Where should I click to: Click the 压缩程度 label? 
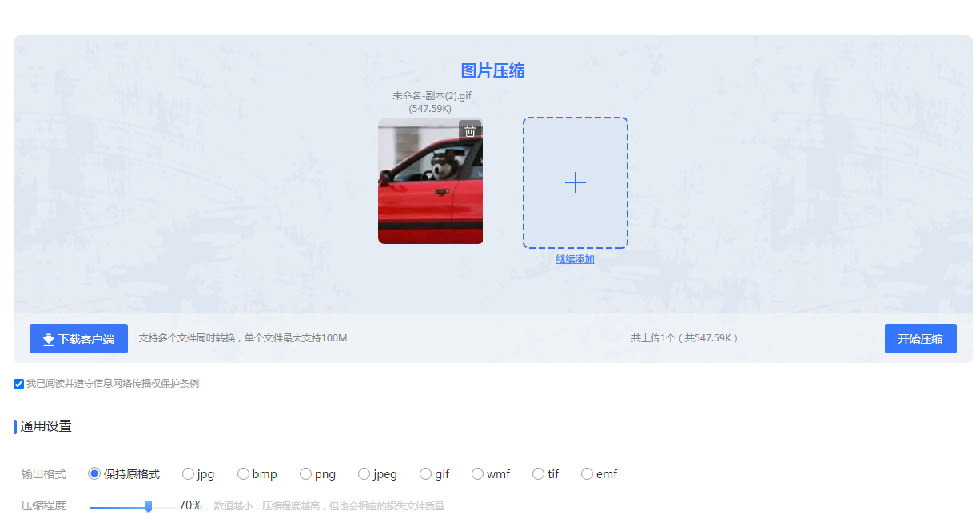coord(44,506)
